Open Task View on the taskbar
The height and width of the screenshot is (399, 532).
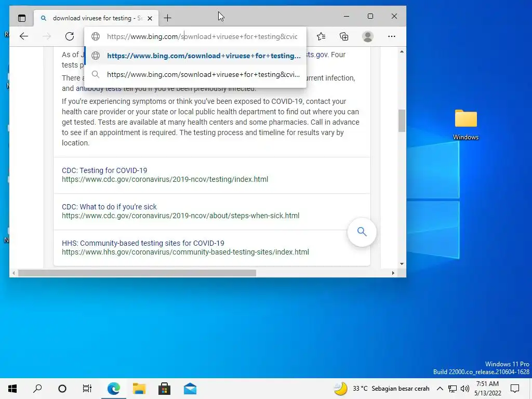[87, 389]
